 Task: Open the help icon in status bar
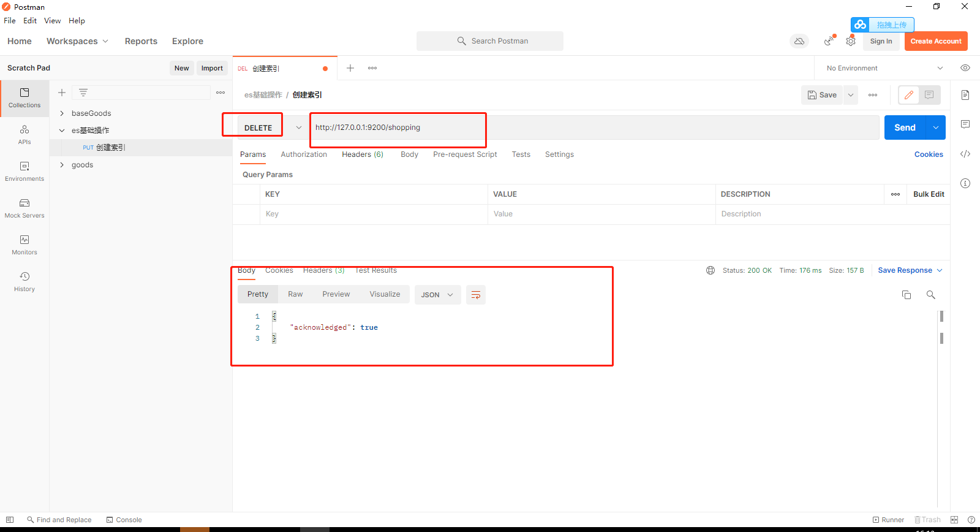click(x=971, y=520)
